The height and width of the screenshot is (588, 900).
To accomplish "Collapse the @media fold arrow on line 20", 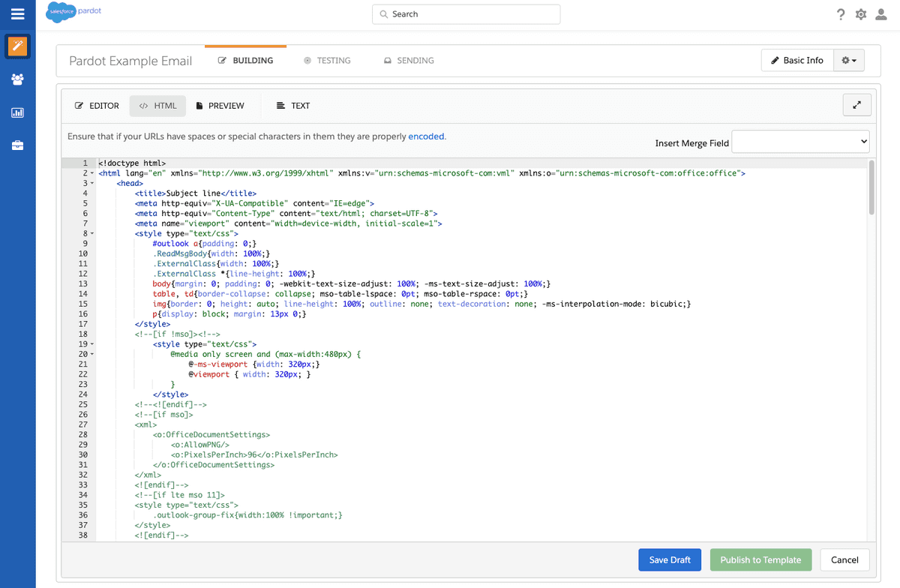I will 92,354.
